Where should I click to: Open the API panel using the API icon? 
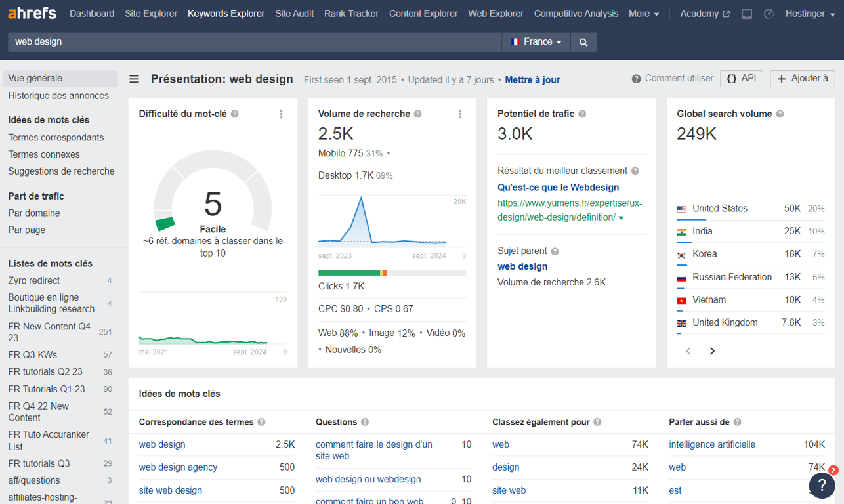pyautogui.click(x=742, y=78)
